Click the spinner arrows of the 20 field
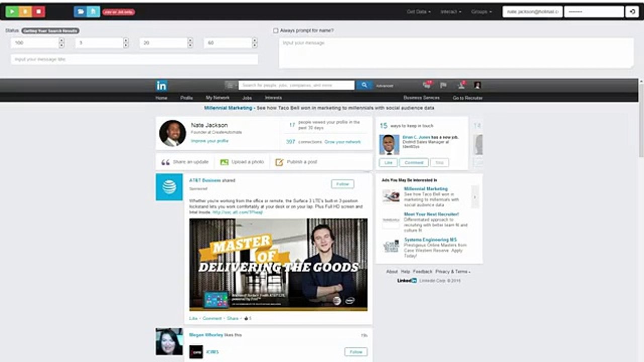 pos(190,43)
